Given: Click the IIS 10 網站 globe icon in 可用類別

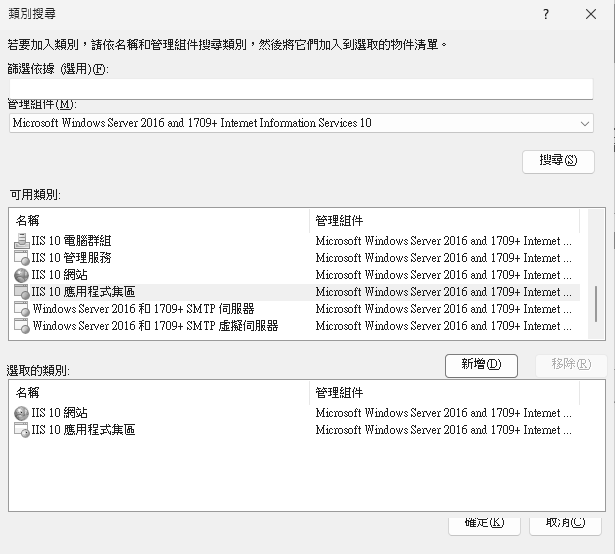Looking at the screenshot, I should pyautogui.click(x=22, y=275).
